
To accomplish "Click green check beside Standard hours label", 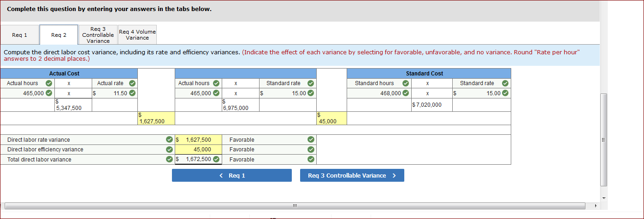I will pos(405,83).
